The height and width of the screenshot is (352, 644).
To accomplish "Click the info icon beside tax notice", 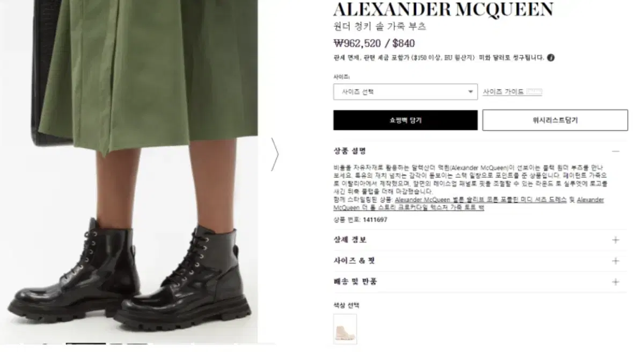I will pyautogui.click(x=551, y=58).
